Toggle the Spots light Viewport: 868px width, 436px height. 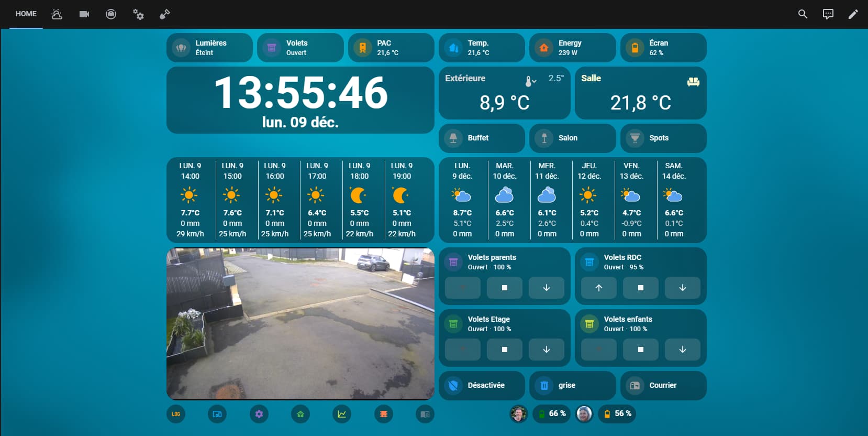coord(663,138)
